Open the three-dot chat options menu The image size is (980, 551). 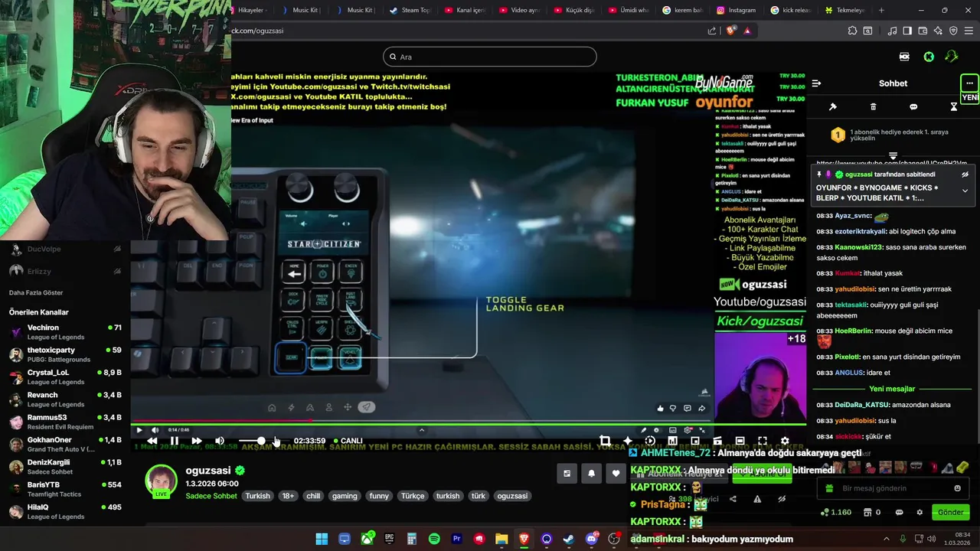pos(969,83)
